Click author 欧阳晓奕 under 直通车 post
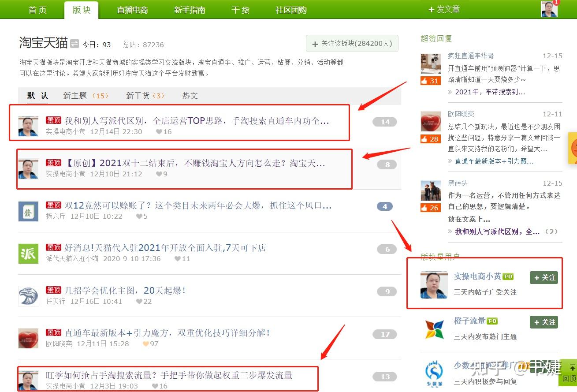 pyautogui.click(x=59, y=343)
